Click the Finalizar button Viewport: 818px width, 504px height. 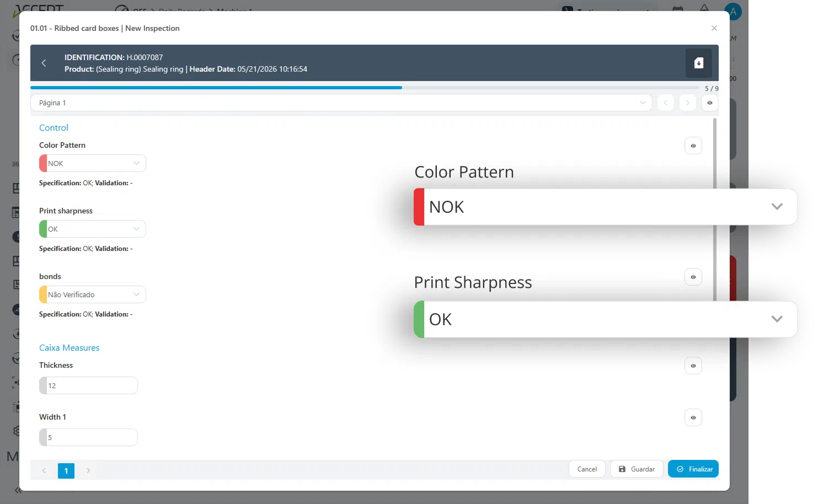[x=693, y=469]
